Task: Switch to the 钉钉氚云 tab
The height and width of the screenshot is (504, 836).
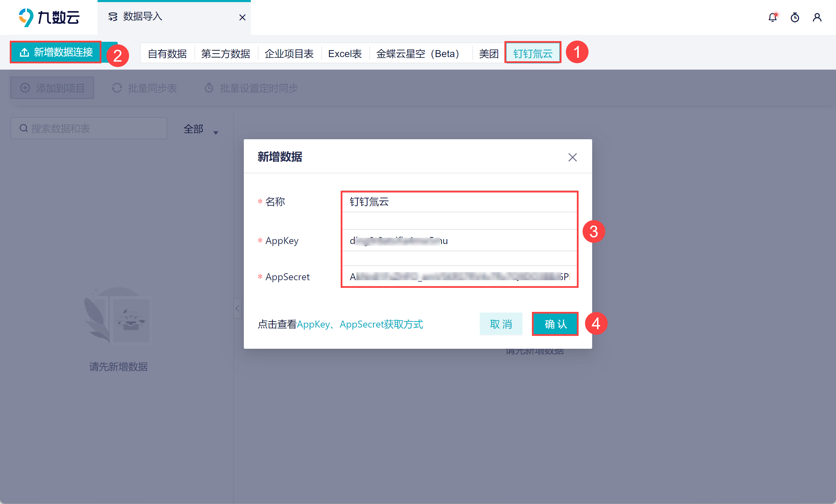Action: coord(533,54)
